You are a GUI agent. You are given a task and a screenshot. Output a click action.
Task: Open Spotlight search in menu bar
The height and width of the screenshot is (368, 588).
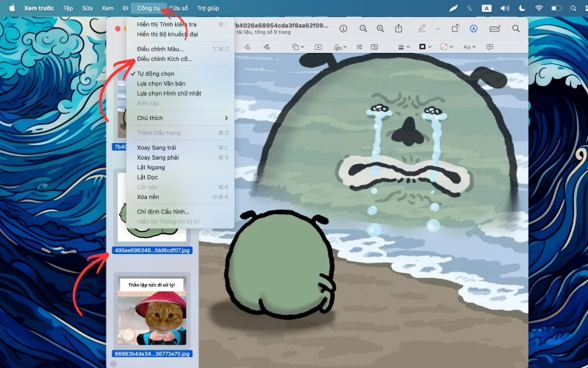click(x=573, y=8)
